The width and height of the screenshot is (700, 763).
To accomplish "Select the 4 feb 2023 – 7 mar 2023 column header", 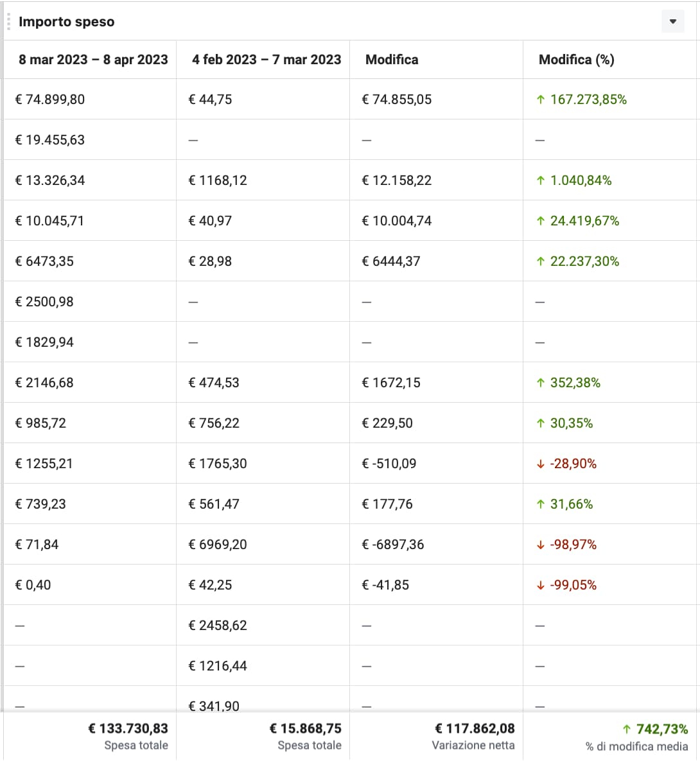I will [x=267, y=60].
